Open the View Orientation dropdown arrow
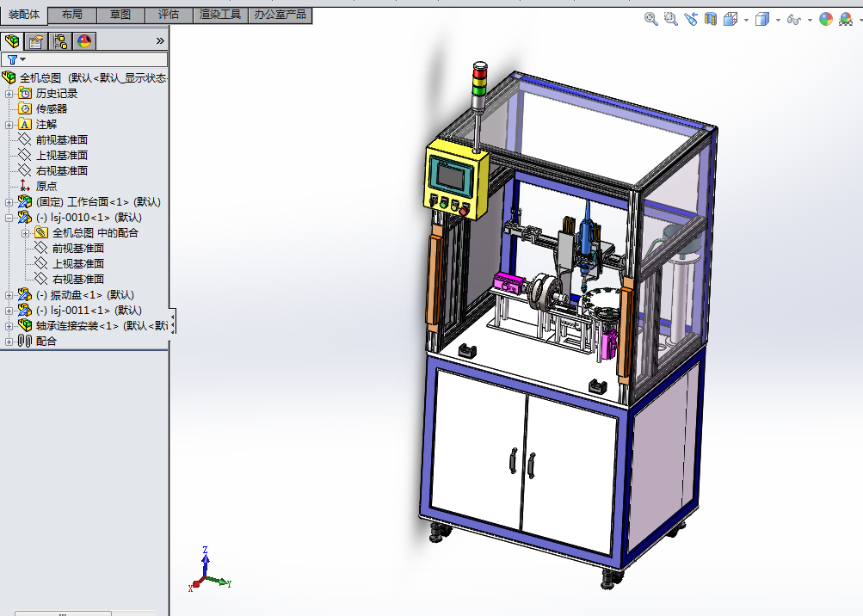863x616 pixels. 746,21
